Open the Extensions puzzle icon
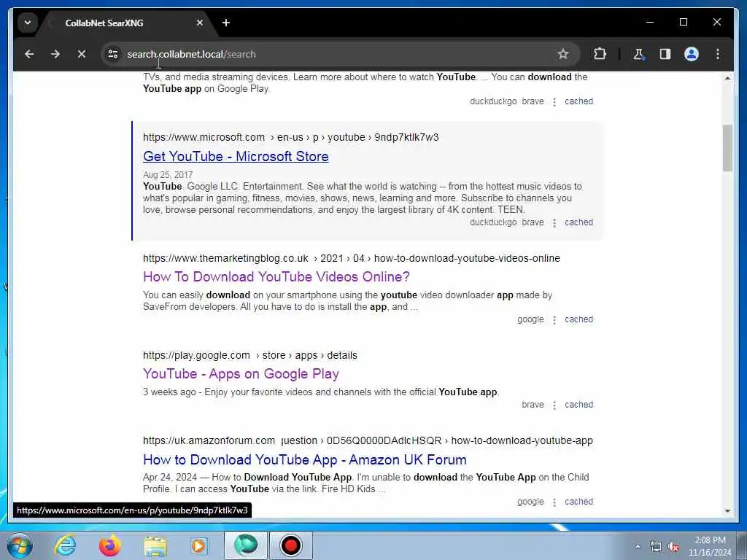The image size is (747, 560). [x=600, y=54]
